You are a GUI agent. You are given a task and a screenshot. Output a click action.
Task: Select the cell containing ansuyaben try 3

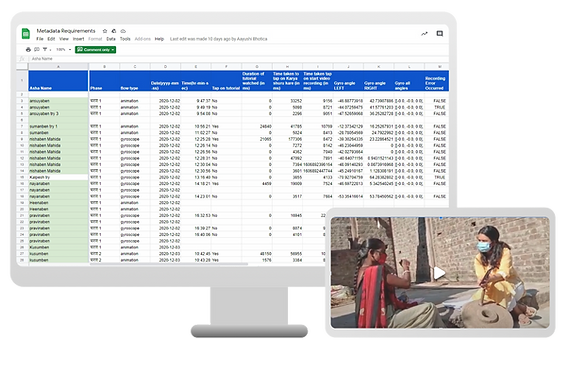(58, 114)
